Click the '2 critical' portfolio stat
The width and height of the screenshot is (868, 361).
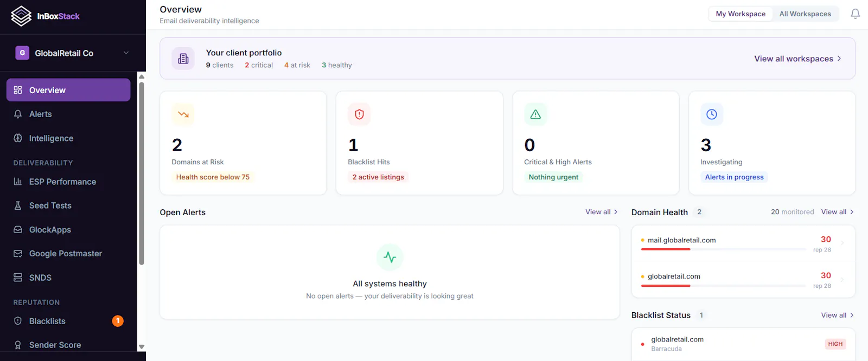[x=259, y=65]
